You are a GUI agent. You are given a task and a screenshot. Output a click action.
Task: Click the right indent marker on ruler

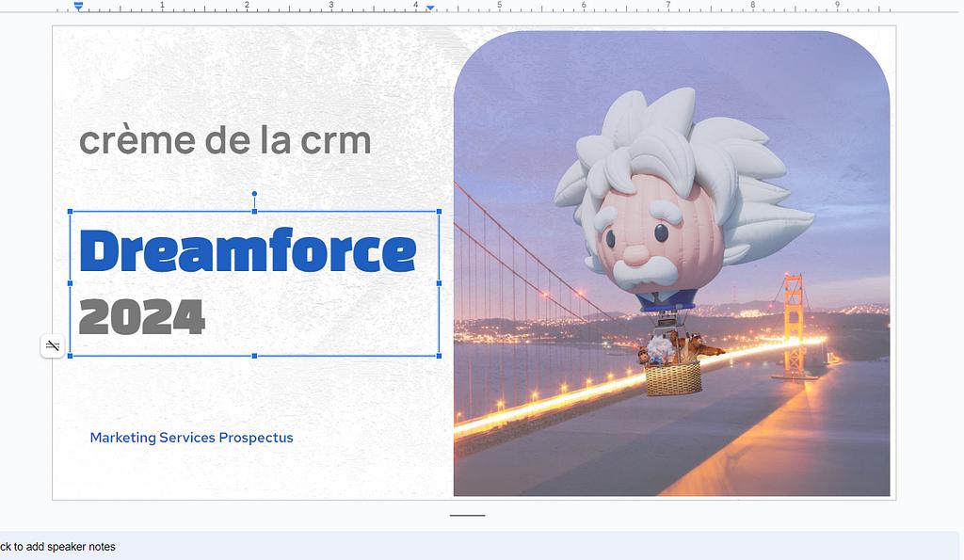click(430, 8)
